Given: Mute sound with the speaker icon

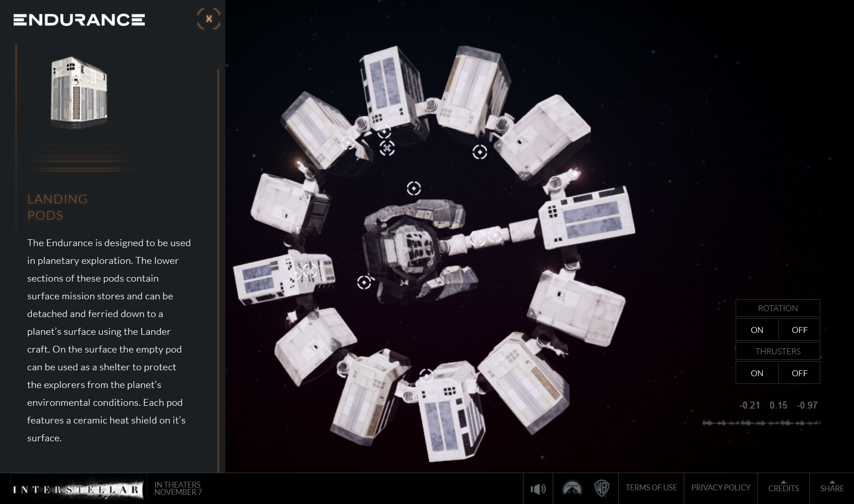Looking at the screenshot, I should 538,489.
